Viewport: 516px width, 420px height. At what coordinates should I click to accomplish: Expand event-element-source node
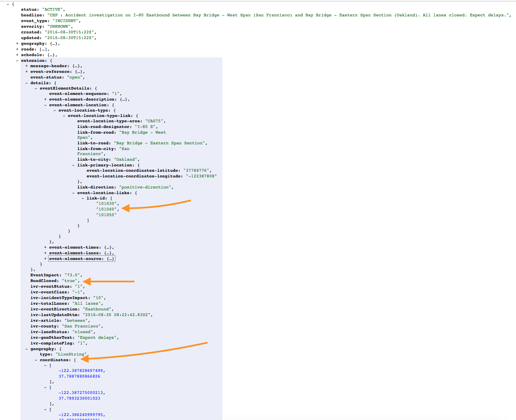click(x=45, y=259)
